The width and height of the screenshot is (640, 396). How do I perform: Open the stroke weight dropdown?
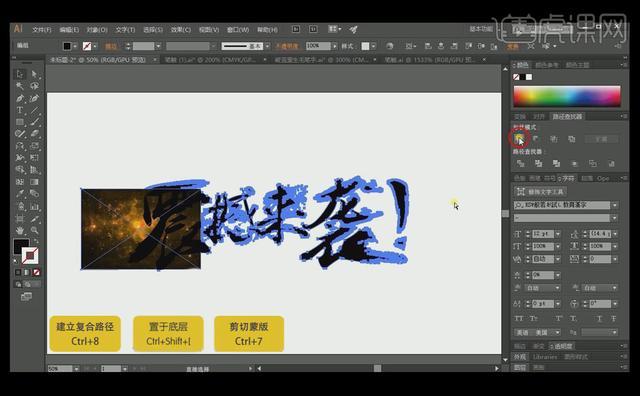click(x=158, y=46)
